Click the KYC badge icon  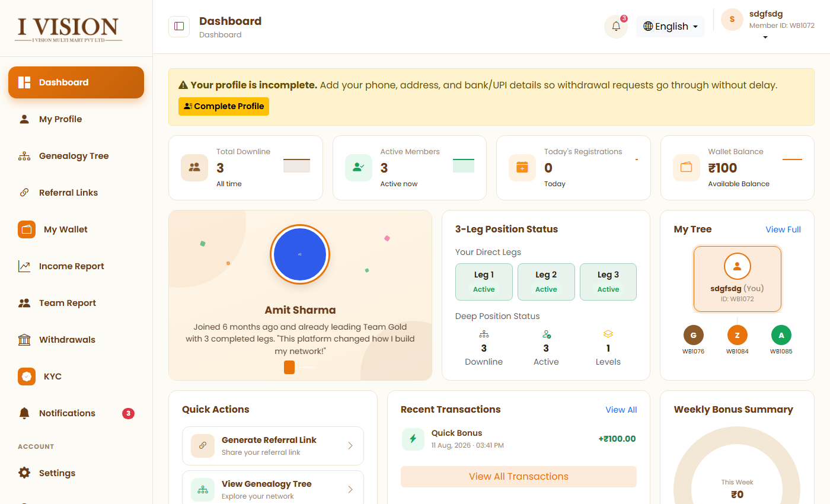(27, 377)
